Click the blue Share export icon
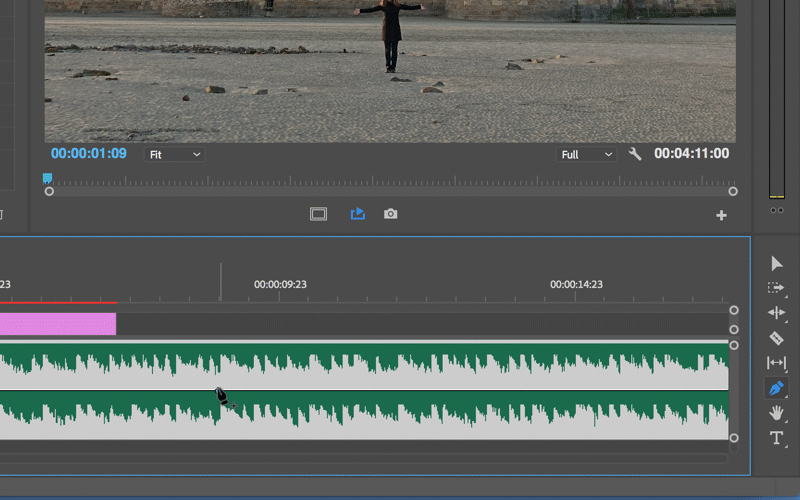Viewport: 800px width, 500px height. [358, 213]
